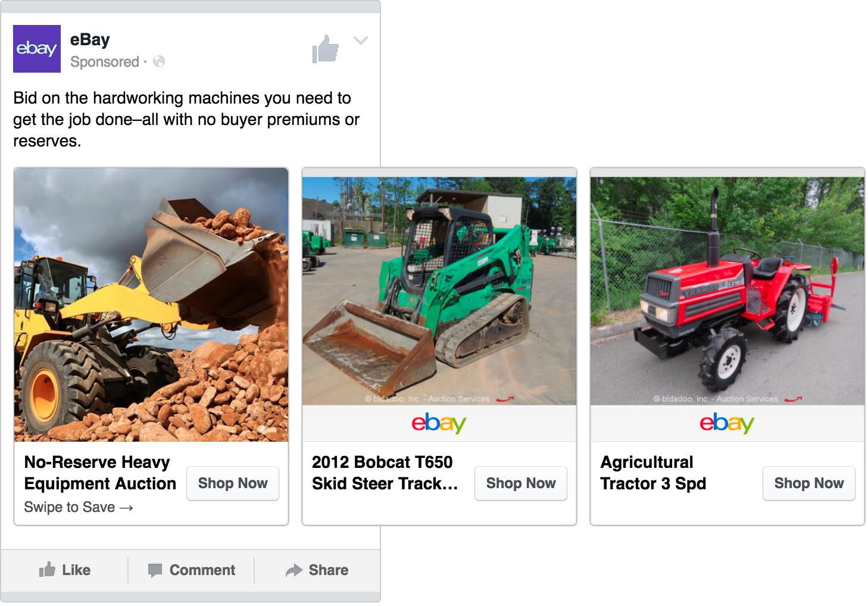Click Shop Now for the Agricultural Tractor
Viewport: 868px width, 606px height.
point(808,483)
